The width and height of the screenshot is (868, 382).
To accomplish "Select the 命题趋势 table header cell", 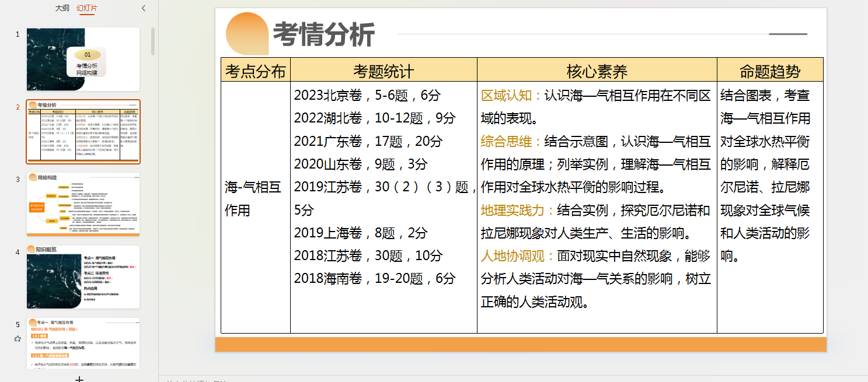I will (x=770, y=69).
